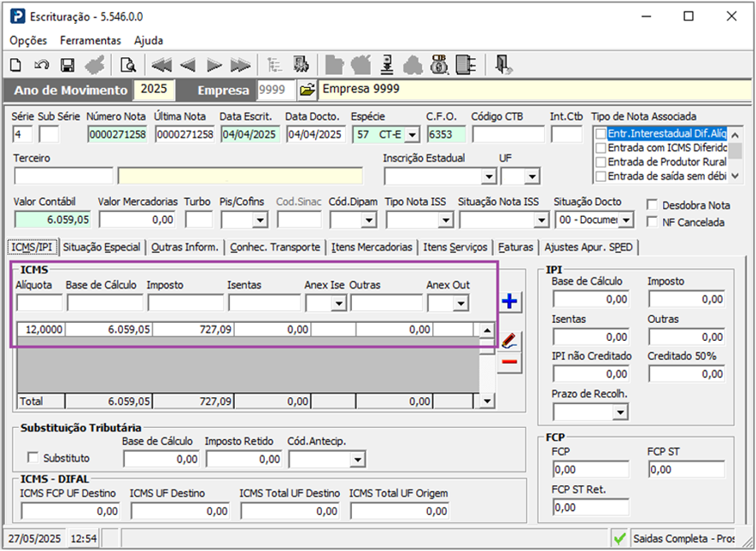The width and height of the screenshot is (756, 551).
Task: Click the new document toolbar icon
Action: pos(15,65)
